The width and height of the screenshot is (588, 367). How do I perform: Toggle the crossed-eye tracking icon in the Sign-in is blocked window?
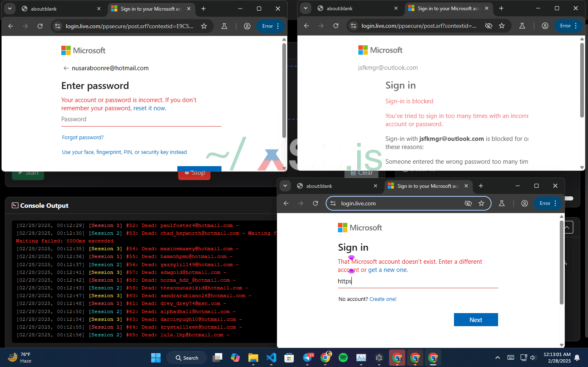tap(489, 26)
